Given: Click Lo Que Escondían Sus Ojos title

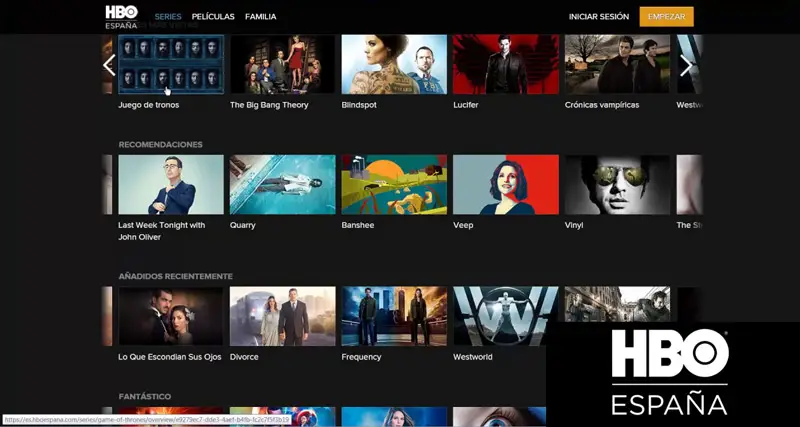Looking at the screenshot, I should pyautogui.click(x=170, y=357).
